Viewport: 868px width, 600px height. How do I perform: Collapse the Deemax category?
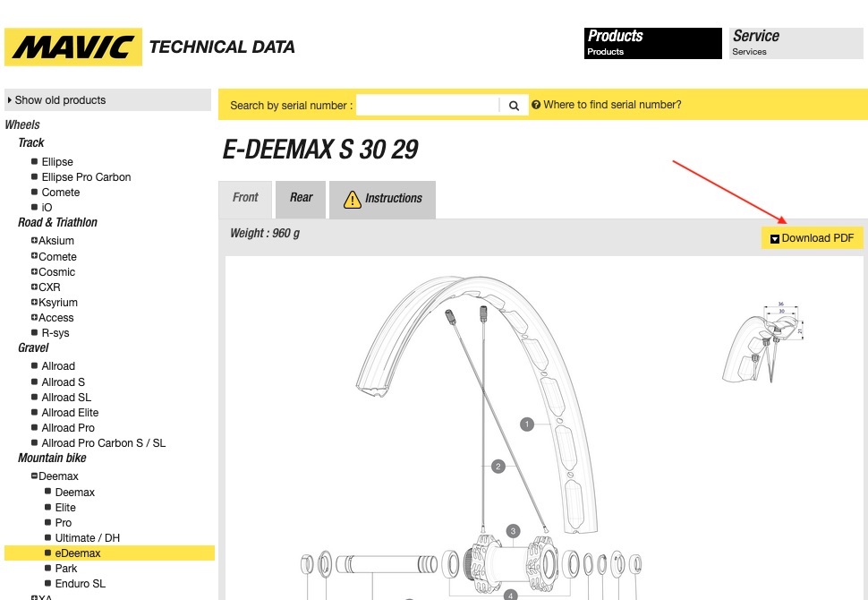[34, 476]
